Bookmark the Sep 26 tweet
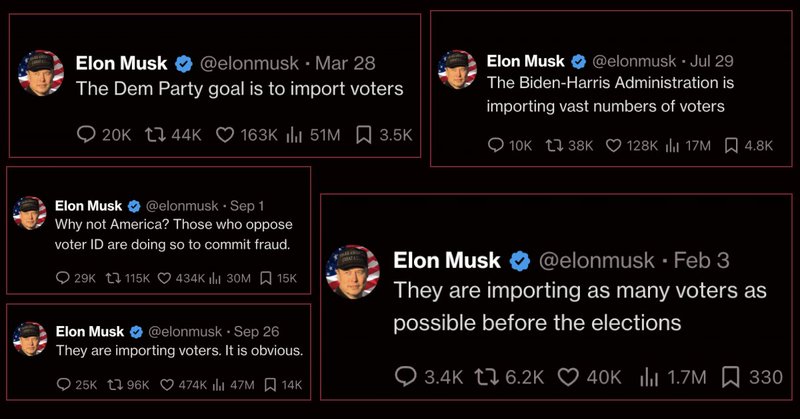800x419 pixels. coord(268,384)
